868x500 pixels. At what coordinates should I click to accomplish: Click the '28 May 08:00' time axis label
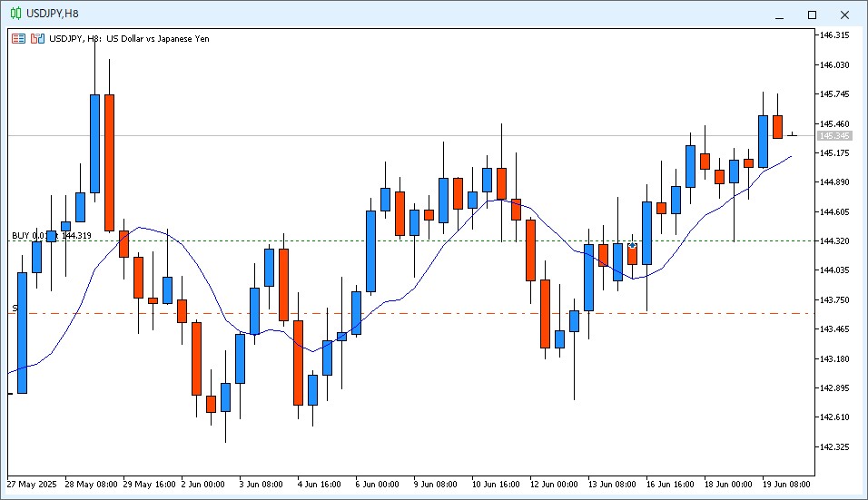[x=92, y=485]
